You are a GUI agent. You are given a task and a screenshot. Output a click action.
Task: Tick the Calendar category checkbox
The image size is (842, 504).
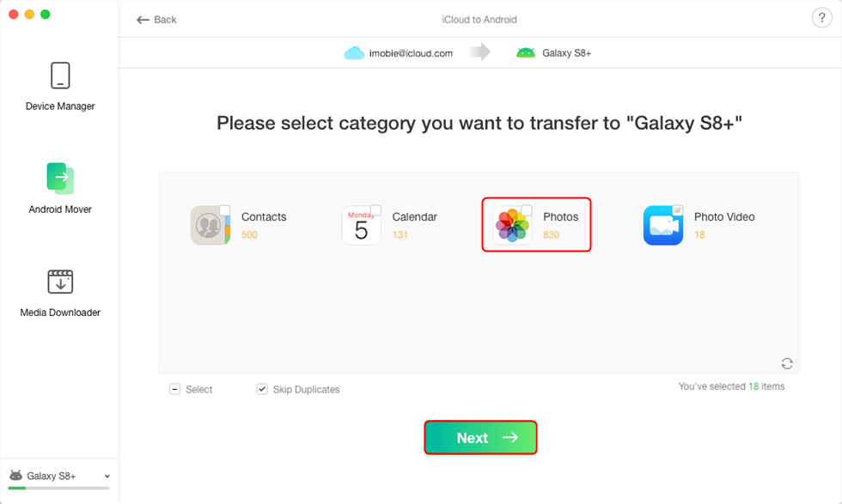coord(376,209)
